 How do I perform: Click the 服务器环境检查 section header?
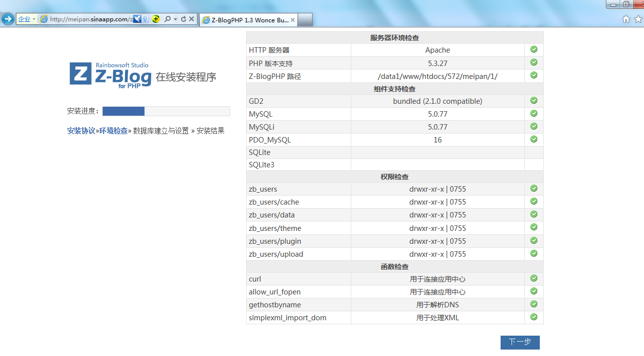(x=395, y=38)
